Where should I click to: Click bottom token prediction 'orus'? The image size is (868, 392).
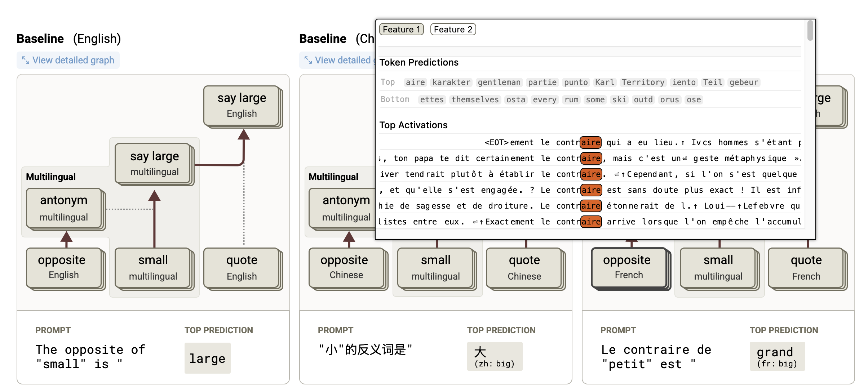pos(670,100)
